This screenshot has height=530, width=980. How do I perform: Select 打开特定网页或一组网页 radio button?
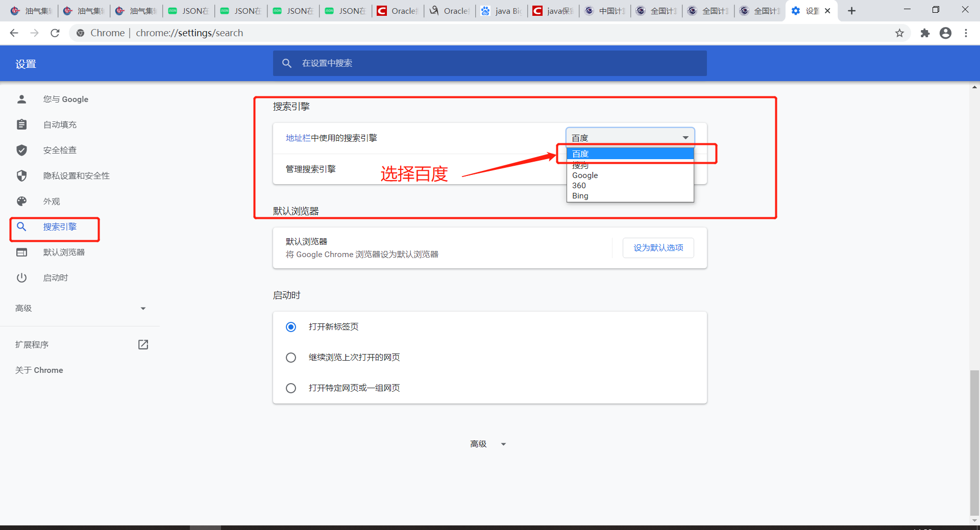point(291,388)
